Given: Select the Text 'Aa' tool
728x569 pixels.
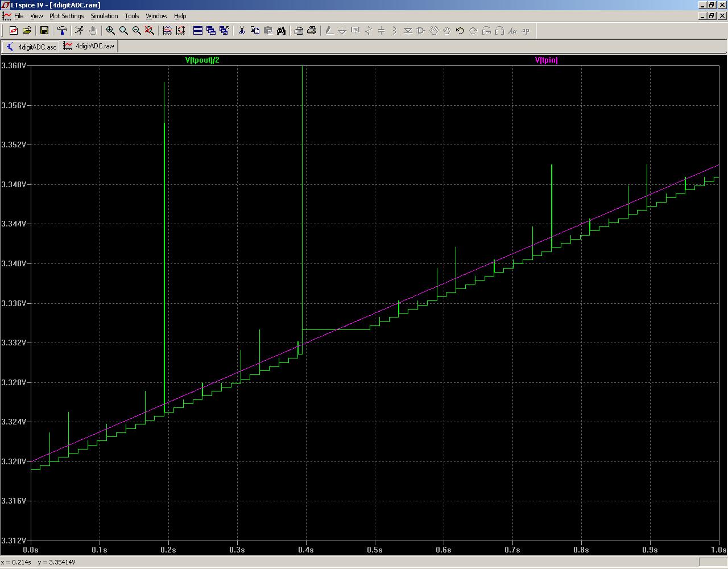Looking at the screenshot, I should (512, 31).
